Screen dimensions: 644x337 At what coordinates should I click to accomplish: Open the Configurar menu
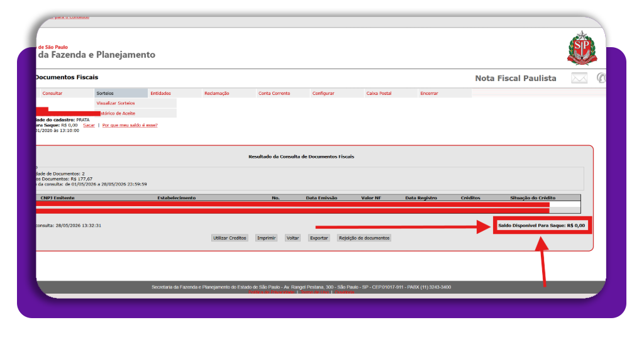[x=323, y=93]
